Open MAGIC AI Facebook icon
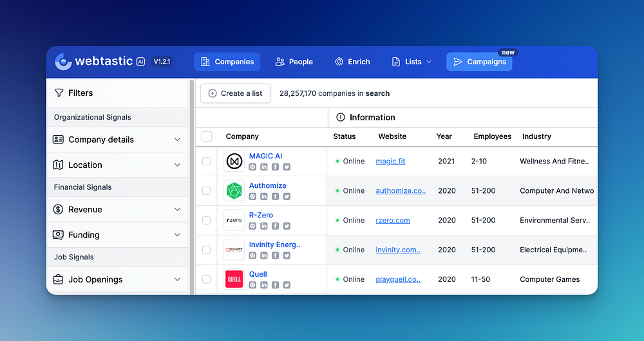Viewport: 644px width, 341px height. [275, 167]
